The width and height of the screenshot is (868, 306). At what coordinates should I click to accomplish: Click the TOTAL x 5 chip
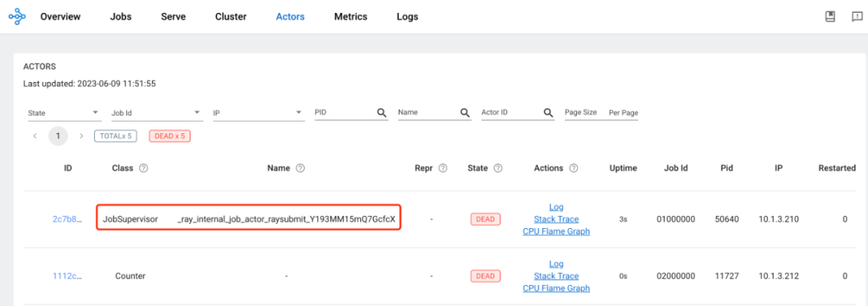[x=115, y=136]
